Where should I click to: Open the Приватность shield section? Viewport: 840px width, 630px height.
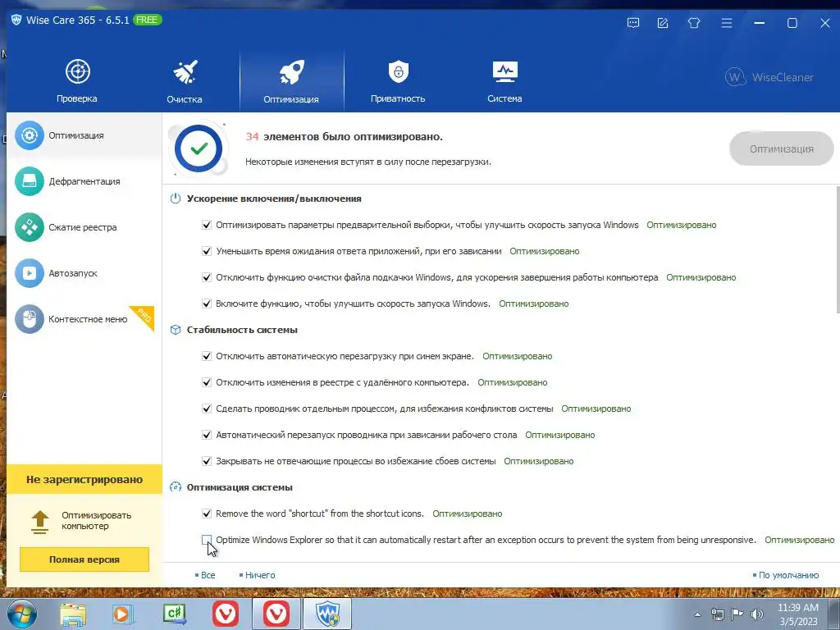pyautogui.click(x=398, y=81)
